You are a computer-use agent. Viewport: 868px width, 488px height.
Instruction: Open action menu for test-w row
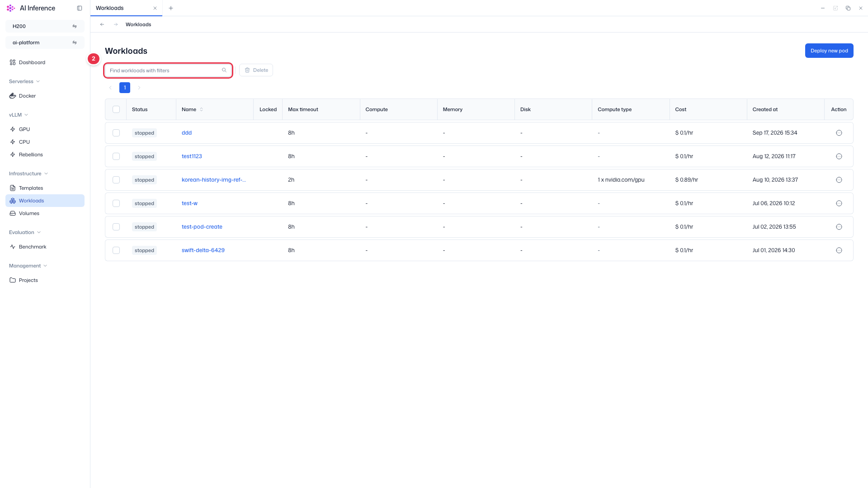tap(839, 203)
